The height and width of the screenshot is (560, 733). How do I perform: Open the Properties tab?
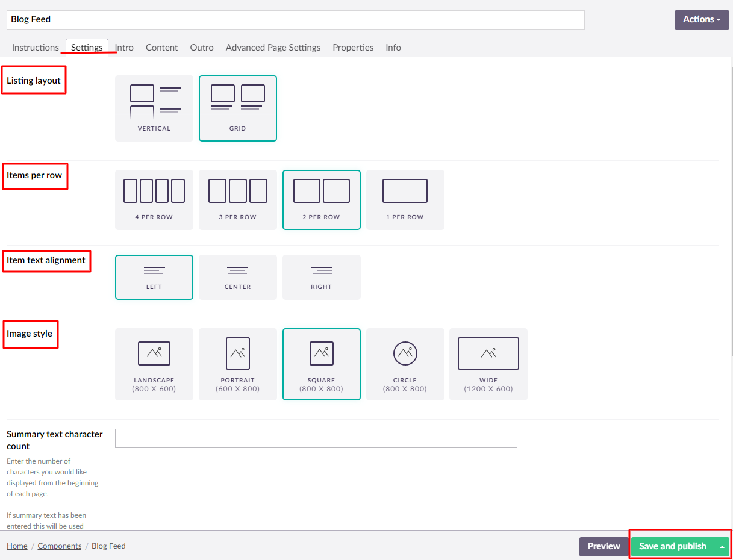click(x=353, y=48)
